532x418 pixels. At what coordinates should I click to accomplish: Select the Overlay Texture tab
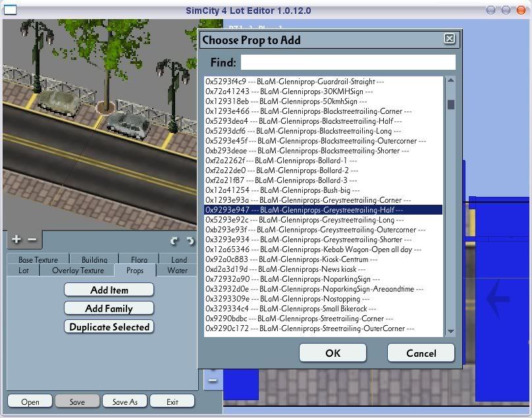78,271
